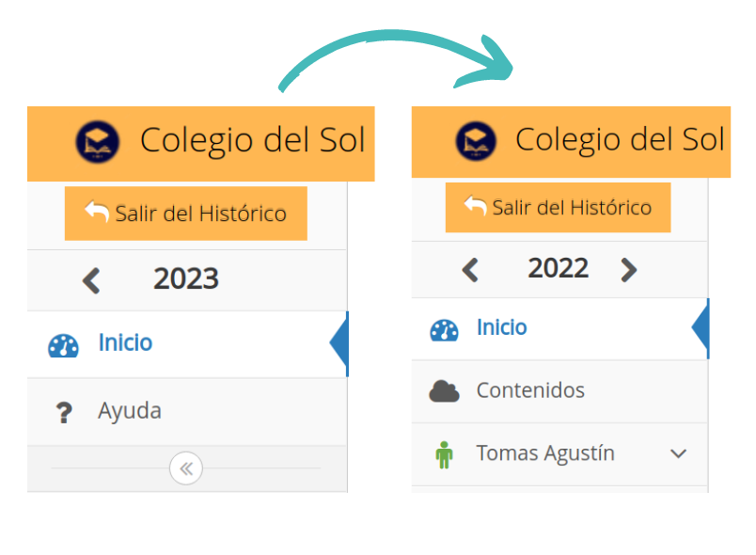
Task: Click Salir del Histórico in the 2023 panel
Action: pyautogui.click(x=186, y=214)
